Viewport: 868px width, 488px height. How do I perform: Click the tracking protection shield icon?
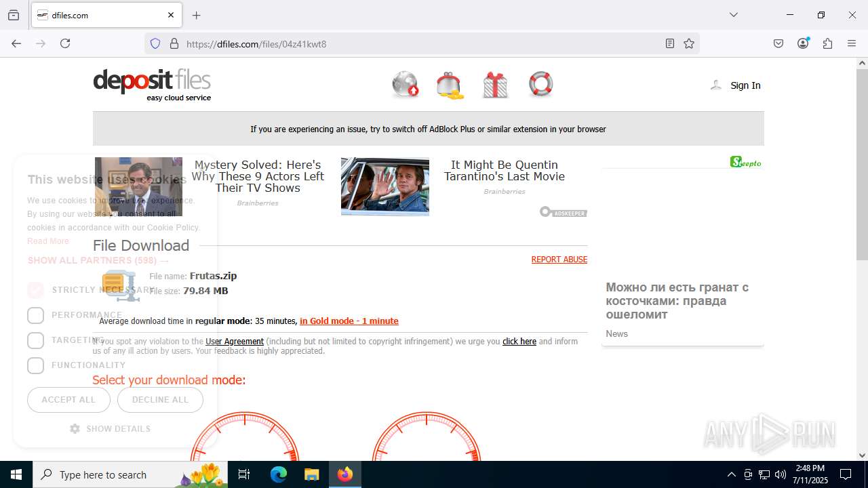pyautogui.click(x=155, y=43)
